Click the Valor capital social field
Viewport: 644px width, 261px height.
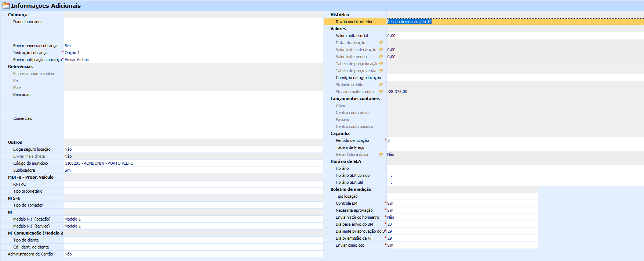click(515, 36)
